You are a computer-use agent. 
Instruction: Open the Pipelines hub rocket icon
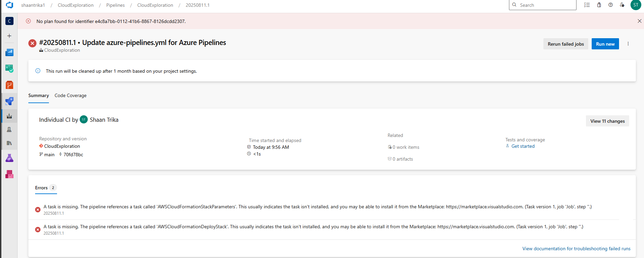9,101
